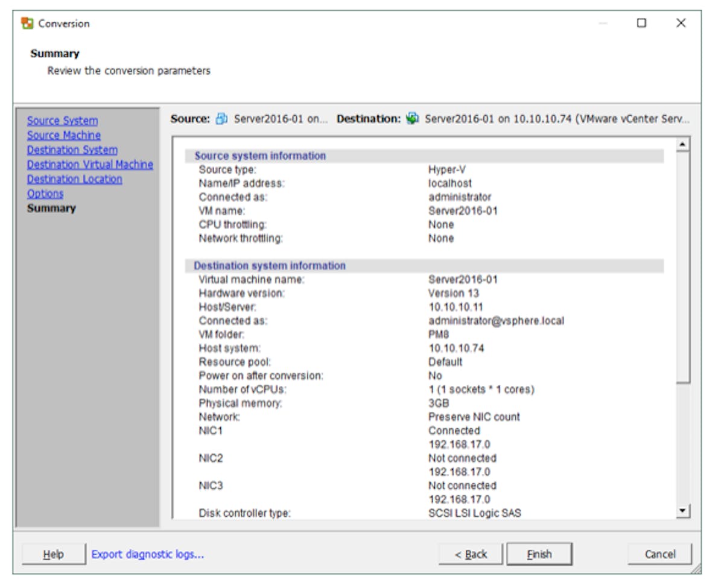
Task: Select the current Summary step
Action: point(51,208)
